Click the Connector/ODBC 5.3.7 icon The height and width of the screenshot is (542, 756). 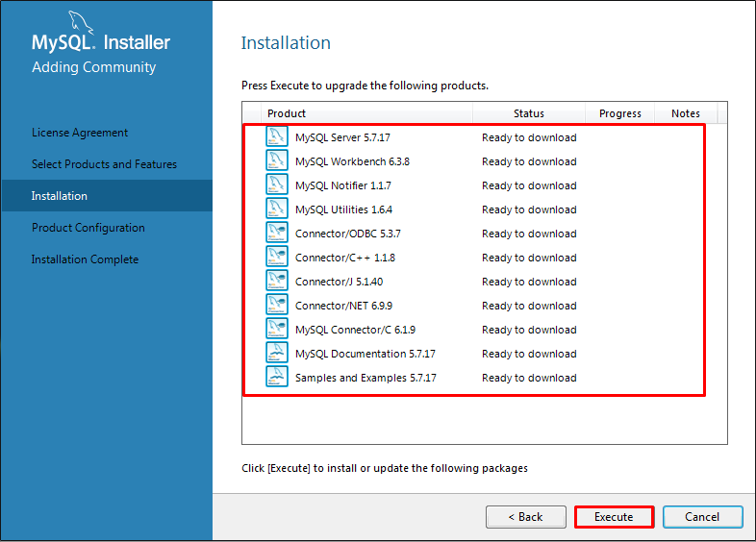coord(277,233)
